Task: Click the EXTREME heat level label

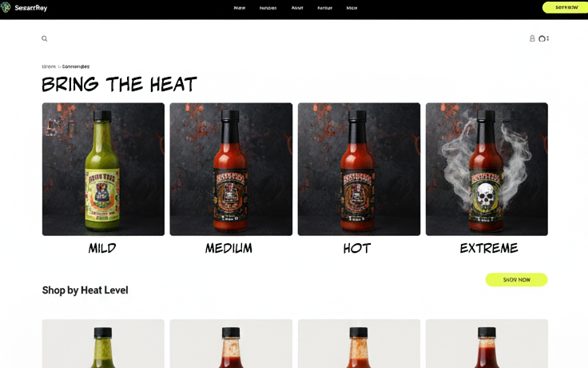Action: 489,248
